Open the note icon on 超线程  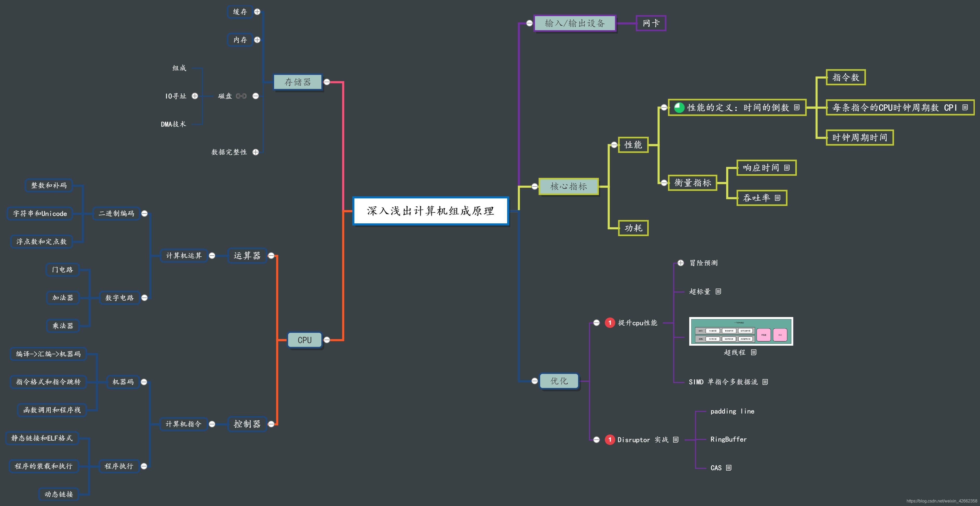(754, 352)
